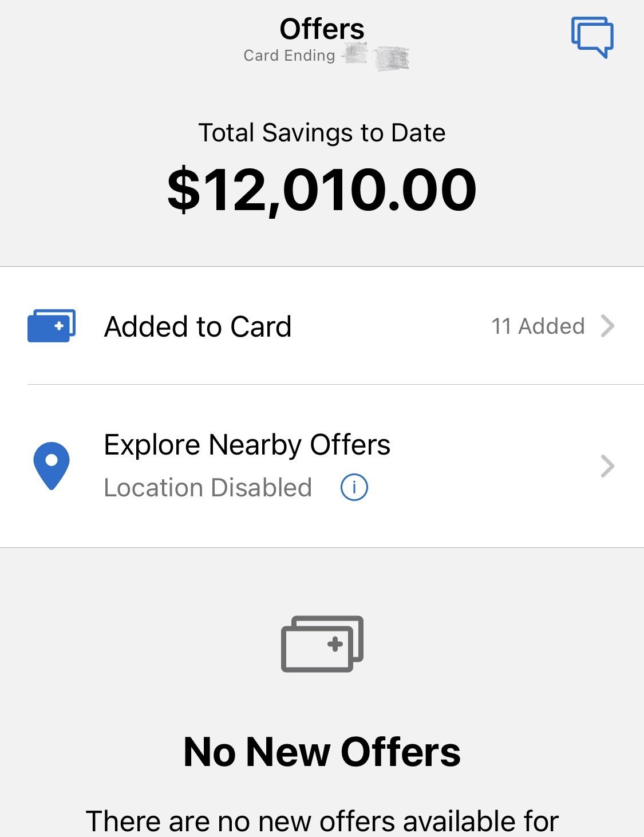Tap the Card Ending subtitle
The height and width of the screenshot is (837, 644).
pyautogui.click(x=289, y=56)
